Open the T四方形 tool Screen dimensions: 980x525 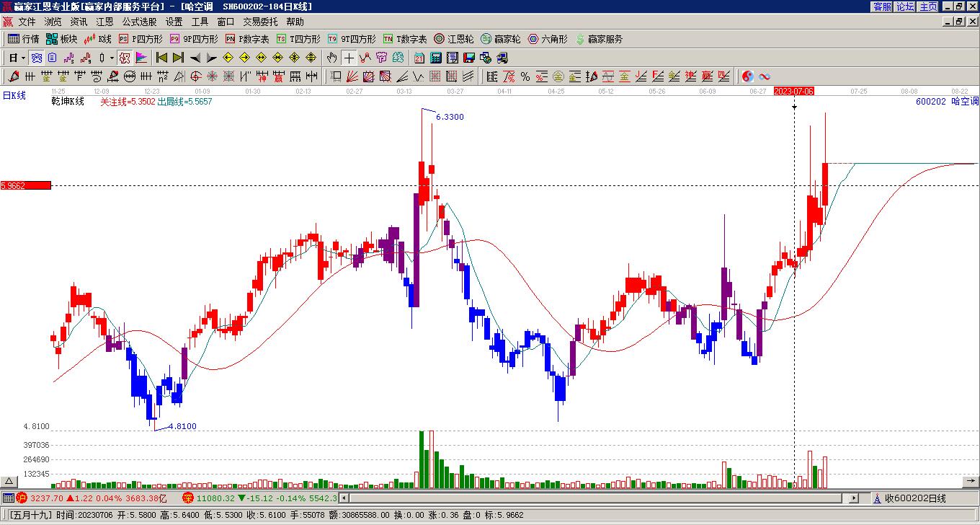(298, 39)
